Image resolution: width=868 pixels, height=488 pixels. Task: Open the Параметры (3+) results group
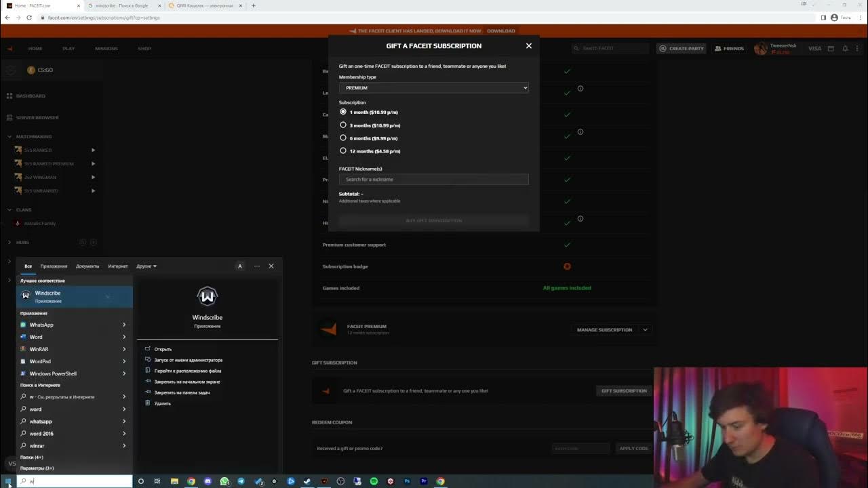click(x=37, y=468)
